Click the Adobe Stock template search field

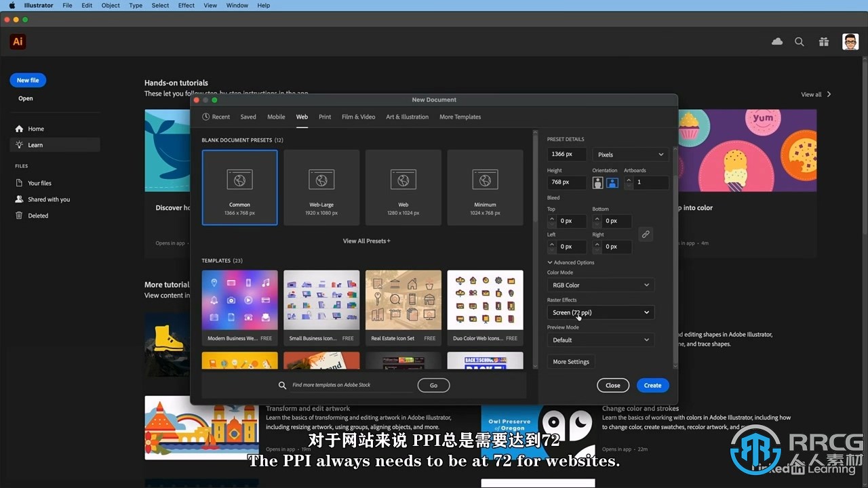tap(351, 385)
